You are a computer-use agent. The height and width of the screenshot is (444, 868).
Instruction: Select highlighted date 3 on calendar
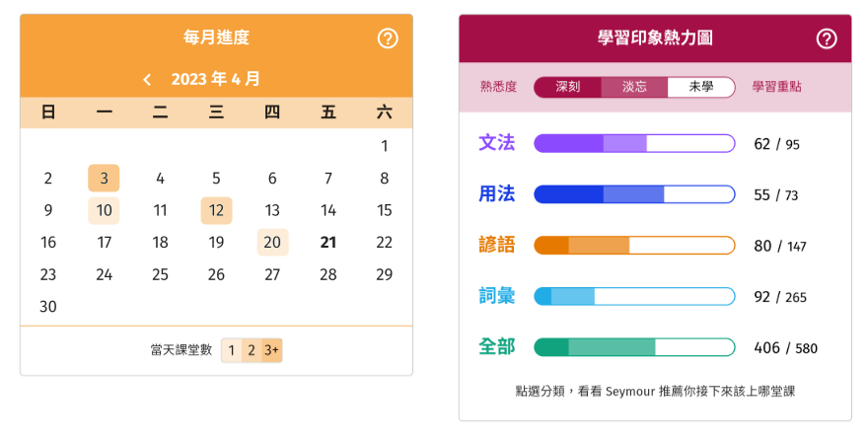coord(104,179)
